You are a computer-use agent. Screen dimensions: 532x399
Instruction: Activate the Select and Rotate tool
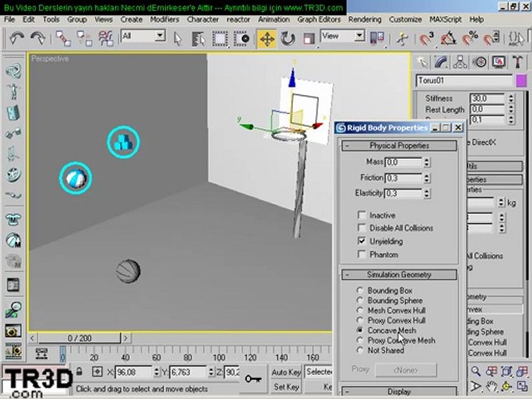(x=288, y=39)
